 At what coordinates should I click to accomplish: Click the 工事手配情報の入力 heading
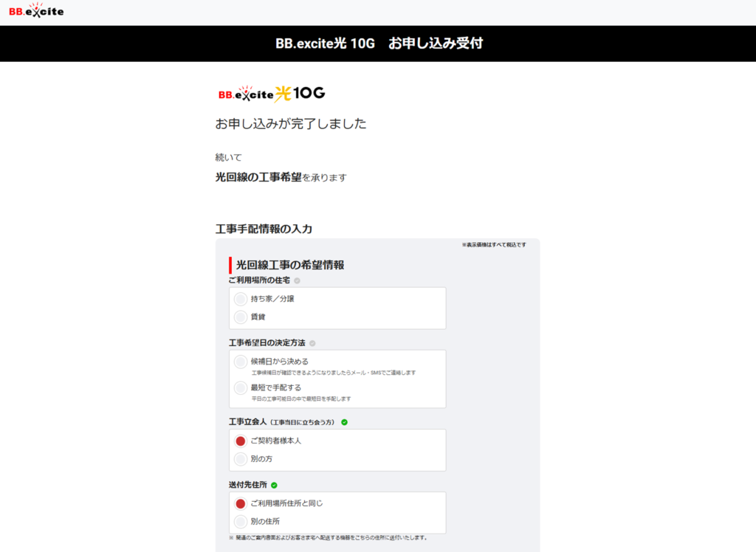pos(264,229)
